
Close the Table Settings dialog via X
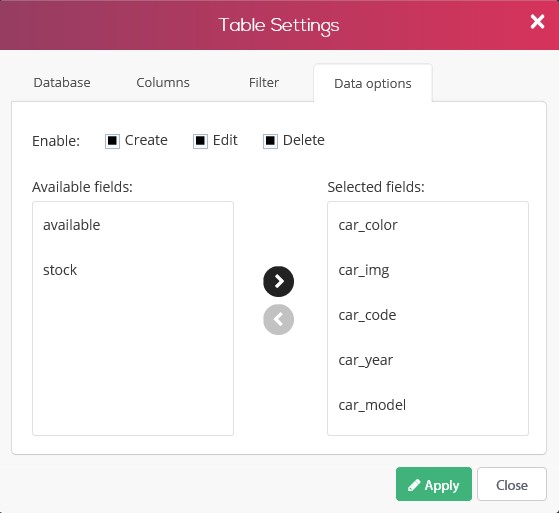pyautogui.click(x=537, y=22)
